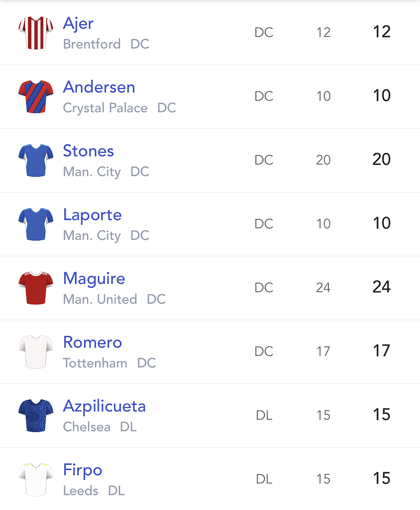Viewport: 420px width, 510px height.
Task: Select the Stones player name
Action: (88, 151)
